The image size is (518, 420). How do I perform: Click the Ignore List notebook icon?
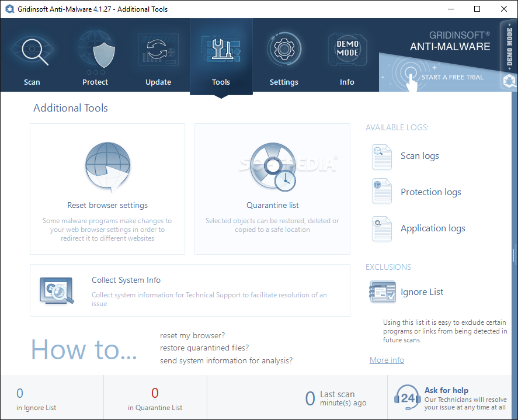[383, 291]
